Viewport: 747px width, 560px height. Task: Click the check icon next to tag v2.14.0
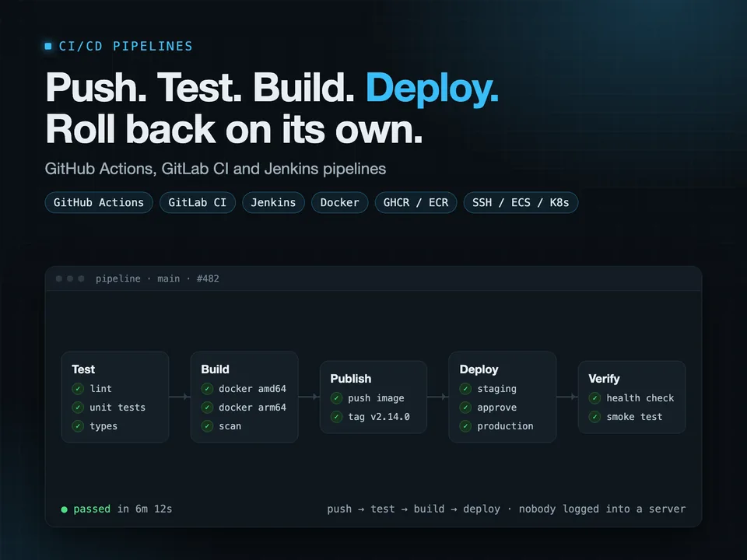[336, 417]
